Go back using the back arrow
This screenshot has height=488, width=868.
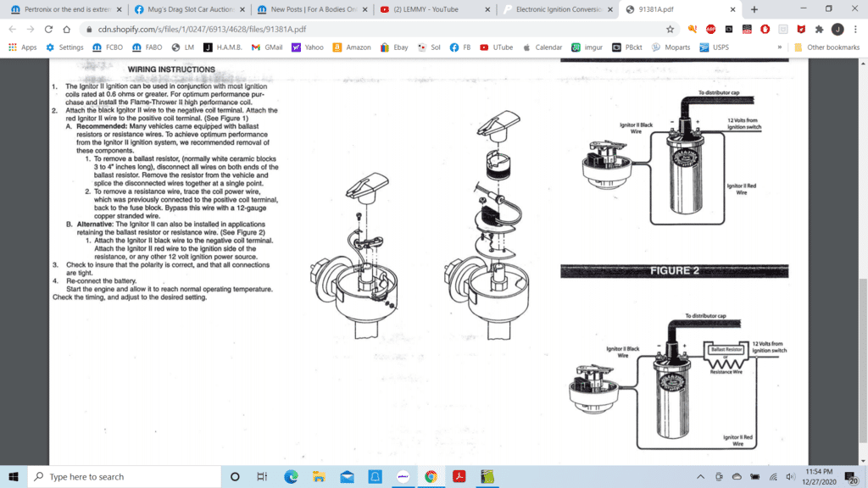click(12, 28)
